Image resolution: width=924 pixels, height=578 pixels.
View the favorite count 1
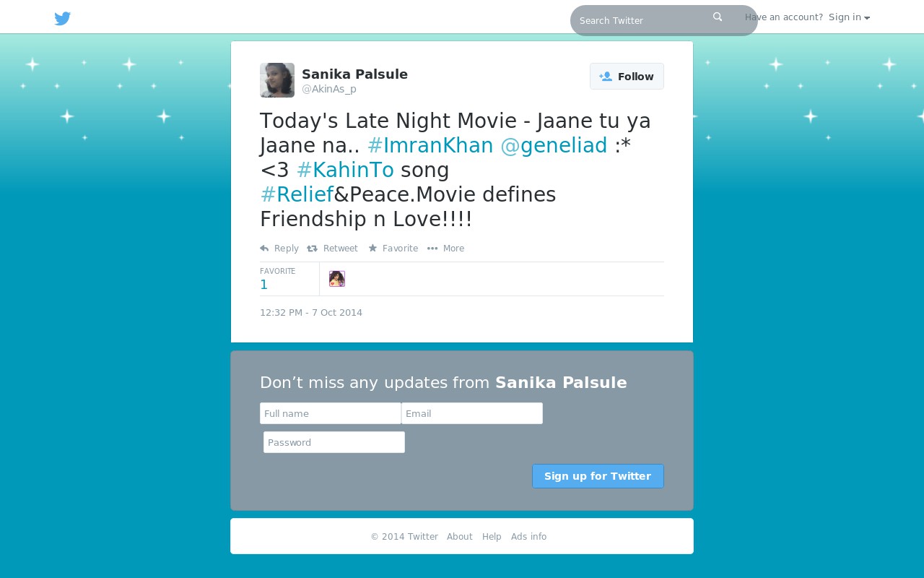[x=263, y=284]
